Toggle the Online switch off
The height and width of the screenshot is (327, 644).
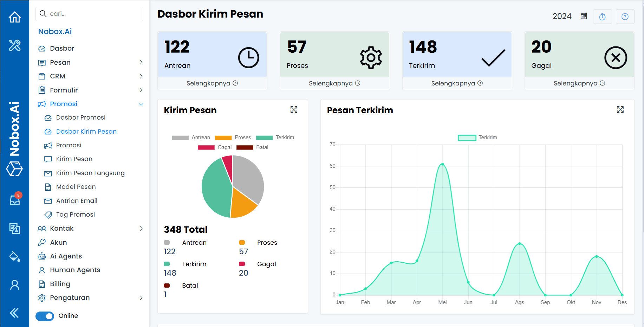coord(45,316)
